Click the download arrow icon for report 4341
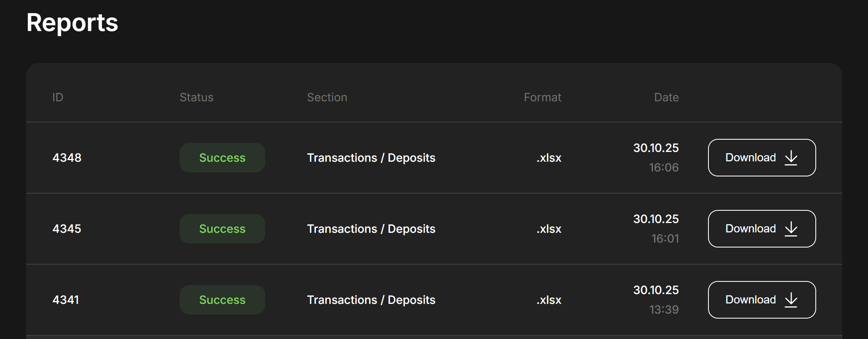Image resolution: width=868 pixels, height=339 pixels. [x=791, y=300]
